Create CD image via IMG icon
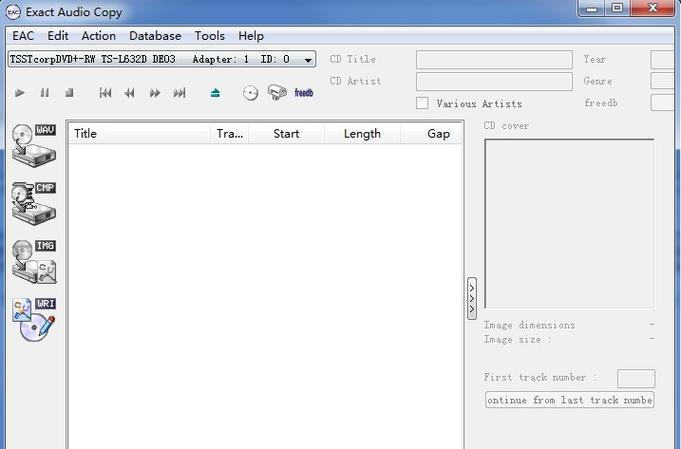681x449 pixels. coord(34,261)
